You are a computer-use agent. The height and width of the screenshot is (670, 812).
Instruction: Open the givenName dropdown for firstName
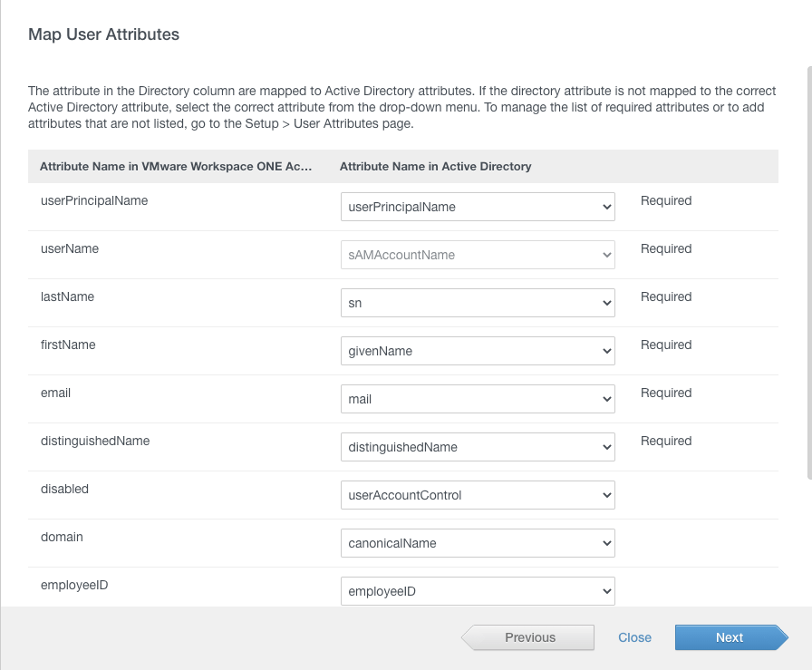478,351
